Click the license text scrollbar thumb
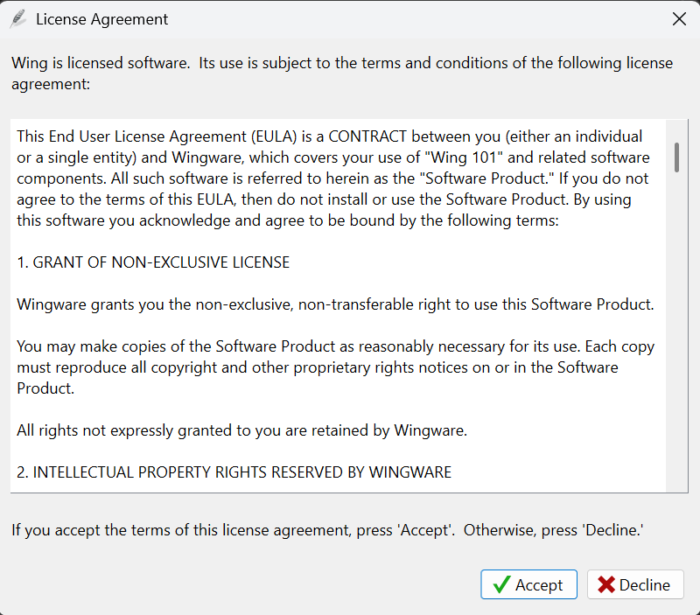Viewport: 700px width, 615px height. pyautogui.click(x=676, y=157)
